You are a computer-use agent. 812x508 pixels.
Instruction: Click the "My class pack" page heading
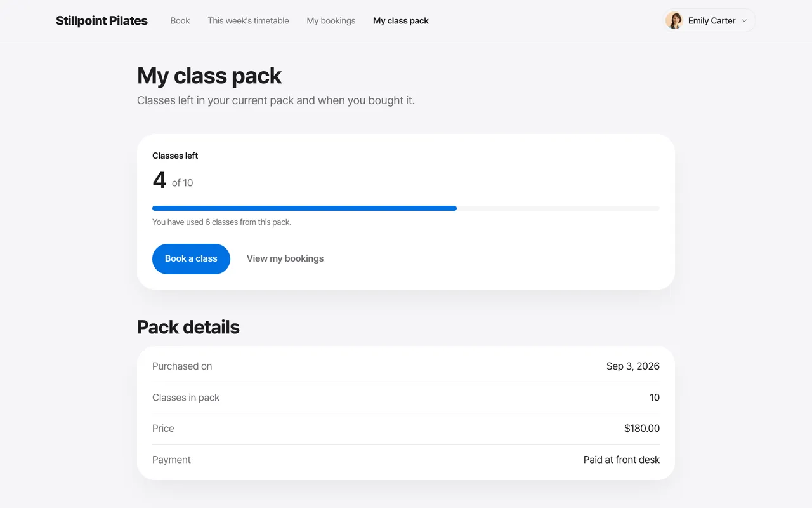click(209, 76)
